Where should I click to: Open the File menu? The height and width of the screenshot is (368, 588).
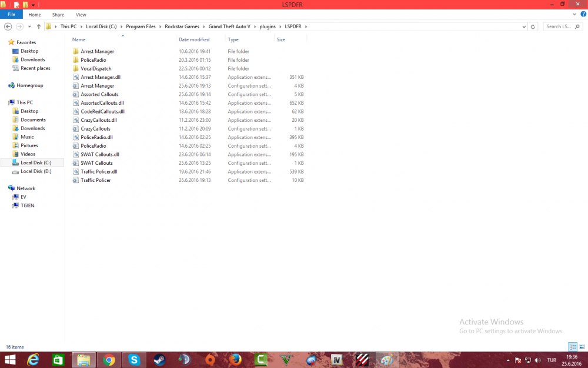coord(11,14)
